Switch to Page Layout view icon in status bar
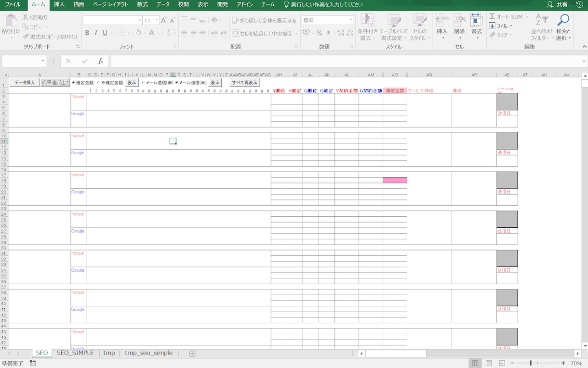Viewport: 588px width, 368px height. 489,363
